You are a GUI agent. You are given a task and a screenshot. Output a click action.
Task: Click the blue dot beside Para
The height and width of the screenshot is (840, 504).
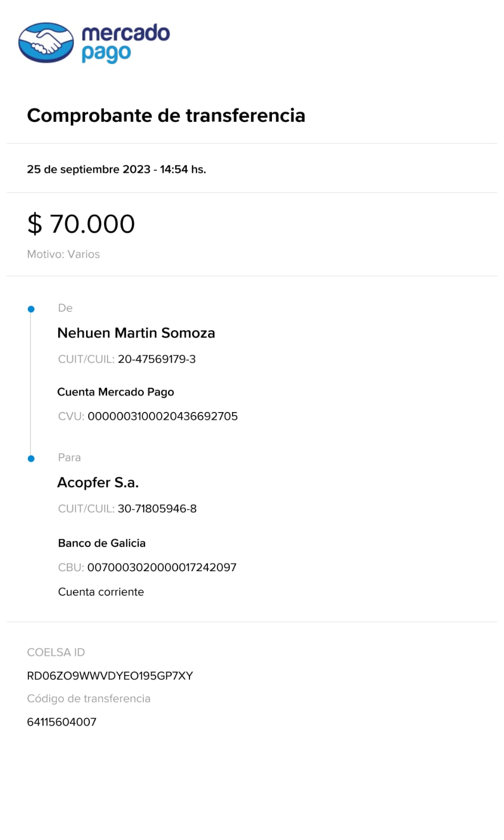[x=31, y=459]
